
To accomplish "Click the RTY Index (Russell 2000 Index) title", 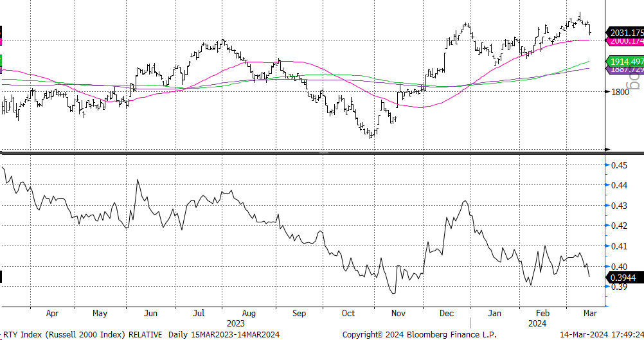I will click(x=63, y=334).
